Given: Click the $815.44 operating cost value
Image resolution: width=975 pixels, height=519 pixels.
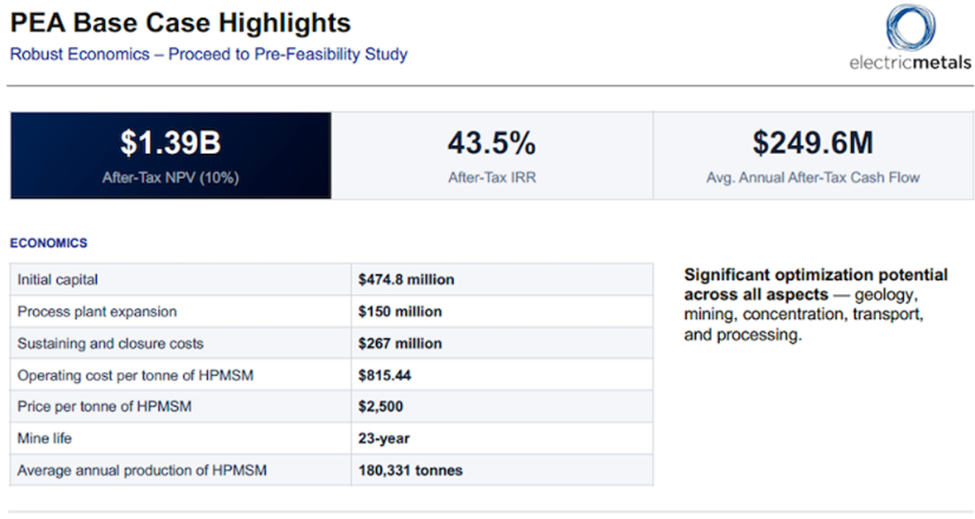Looking at the screenshot, I should [x=384, y=375].
